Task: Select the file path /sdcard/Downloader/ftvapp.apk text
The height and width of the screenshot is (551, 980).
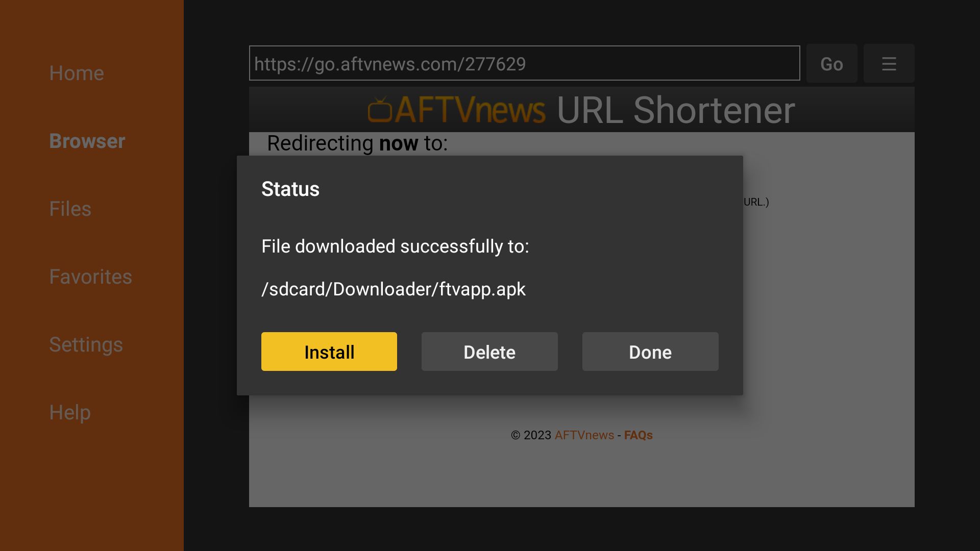Action: [393, 289]
